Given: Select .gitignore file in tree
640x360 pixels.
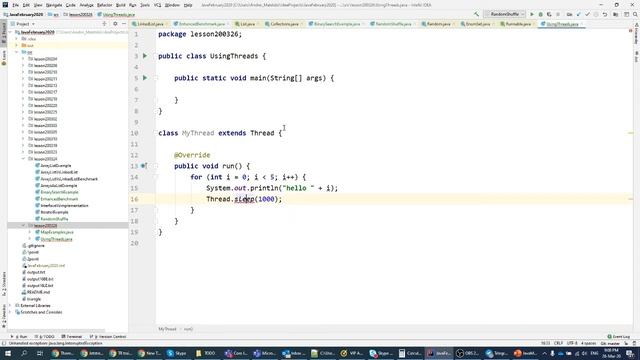Looking at the screenshot, I should [x=36, y=246].
